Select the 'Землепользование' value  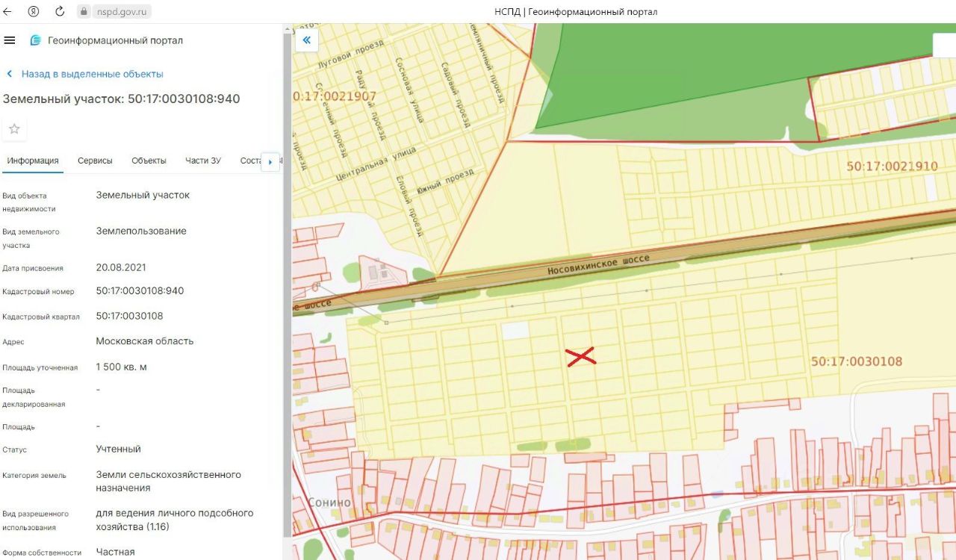coord(141,231)
